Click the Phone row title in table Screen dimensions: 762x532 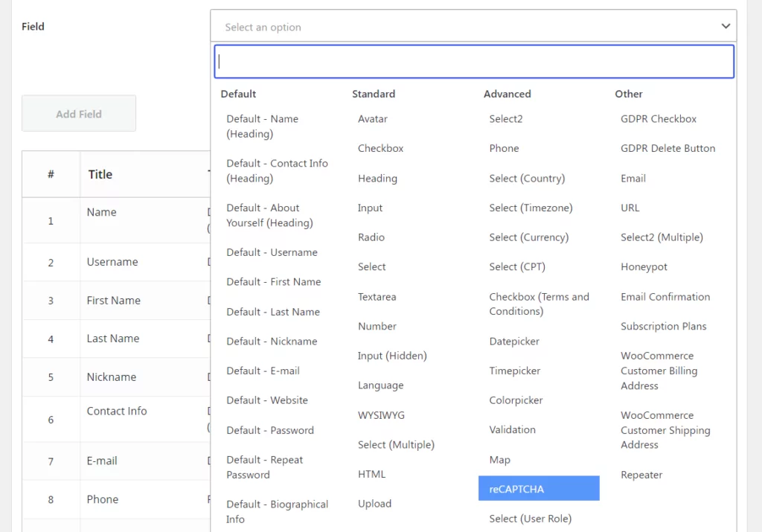103,499
